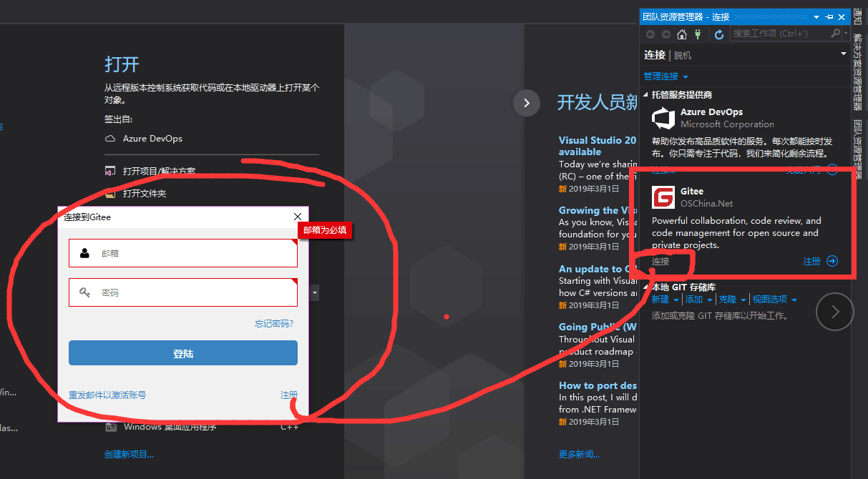
Task: Click 打开项目/解决方案
Action: click(159, 172)
